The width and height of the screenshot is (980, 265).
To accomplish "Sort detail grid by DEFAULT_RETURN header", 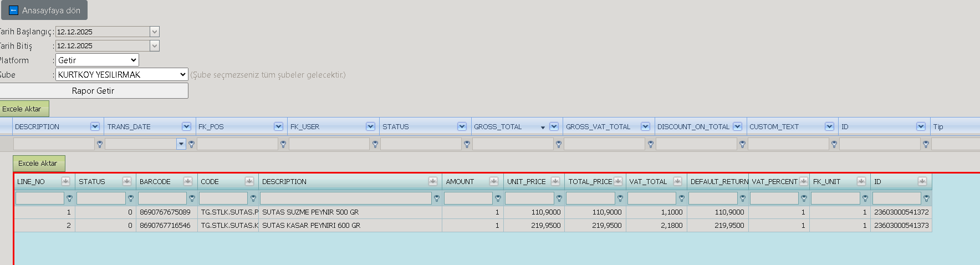I will point(719,181).
